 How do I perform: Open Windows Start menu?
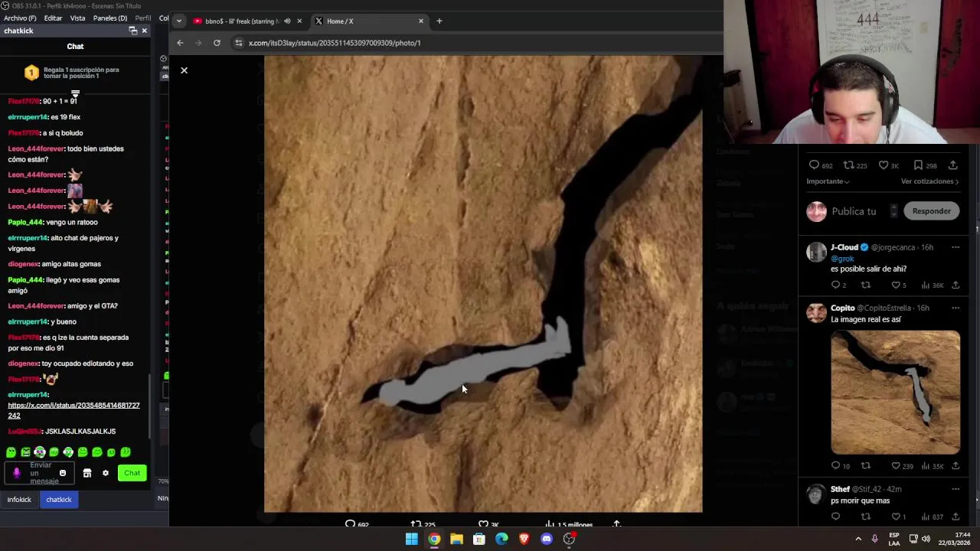point(412,539)
